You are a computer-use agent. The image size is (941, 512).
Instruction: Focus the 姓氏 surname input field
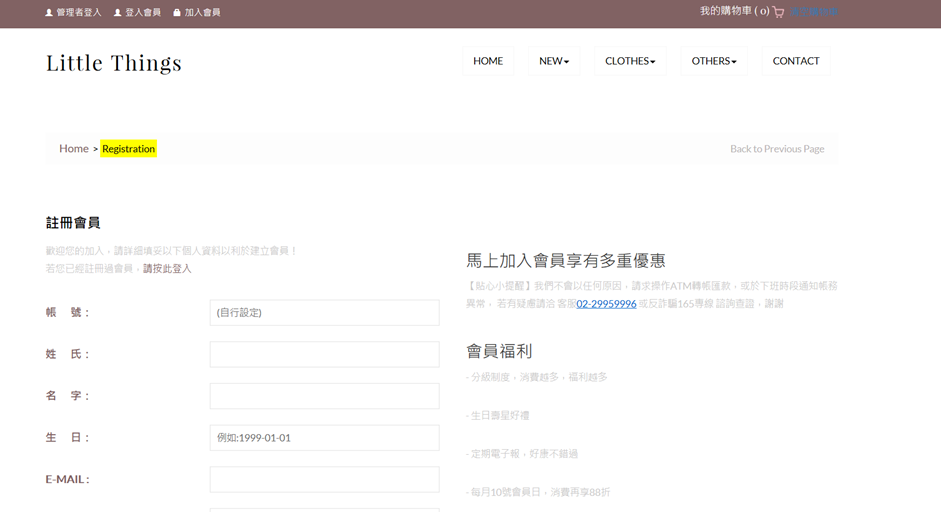[x=324, y=354]
